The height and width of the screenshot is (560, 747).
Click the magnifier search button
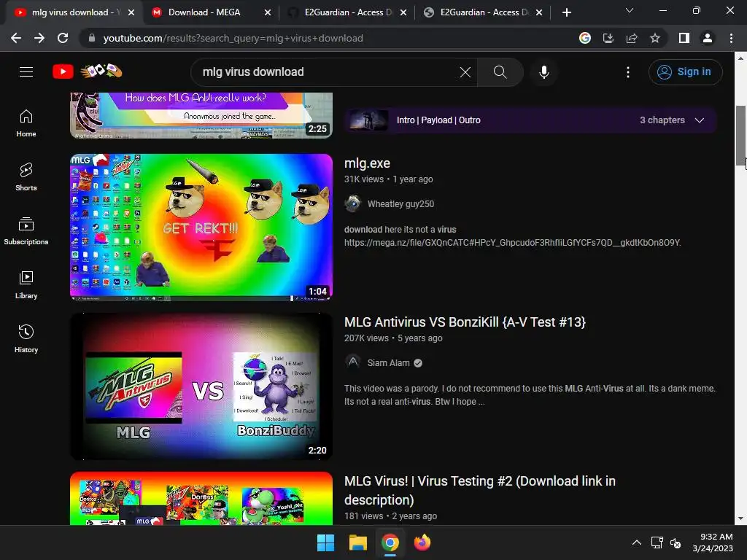(500, 72)
